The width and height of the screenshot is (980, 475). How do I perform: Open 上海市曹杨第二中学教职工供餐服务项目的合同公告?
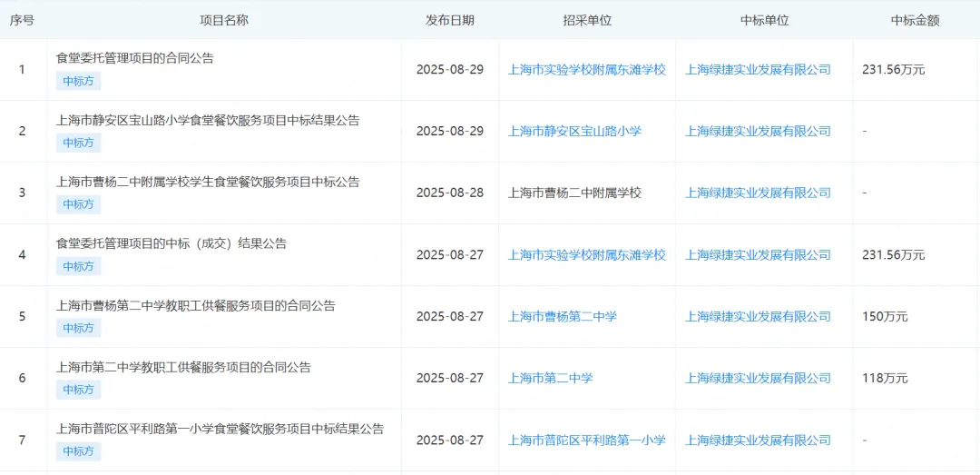pos(196,305)
